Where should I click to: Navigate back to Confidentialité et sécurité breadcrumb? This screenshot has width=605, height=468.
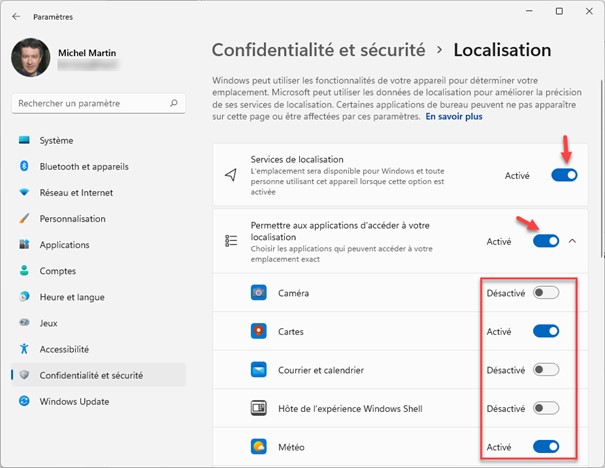click(x=319, y=49)
